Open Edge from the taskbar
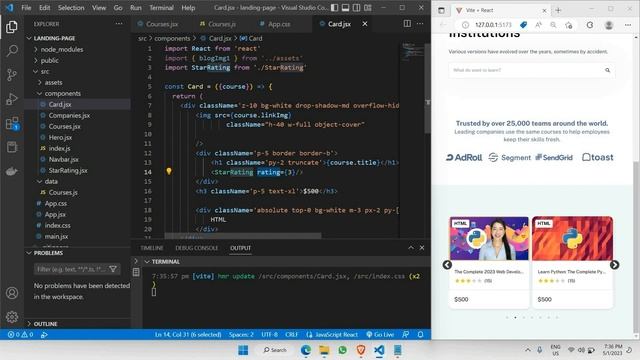The height and width of the screenshot is (360, 640). [305, 350]
